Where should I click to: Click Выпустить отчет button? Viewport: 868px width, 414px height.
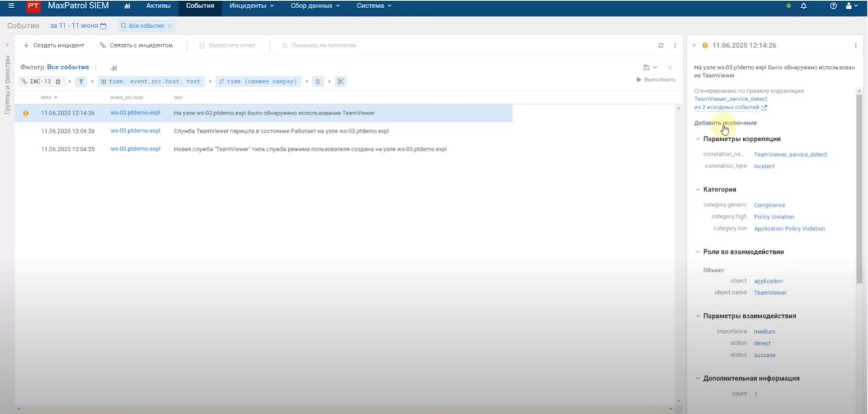[x=227, y=45]
